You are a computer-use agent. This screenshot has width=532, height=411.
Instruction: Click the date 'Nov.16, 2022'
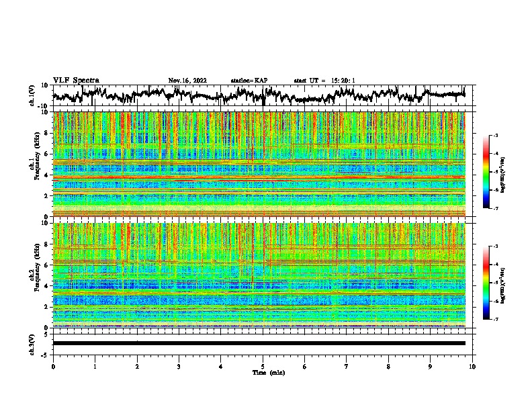(187, 81)
